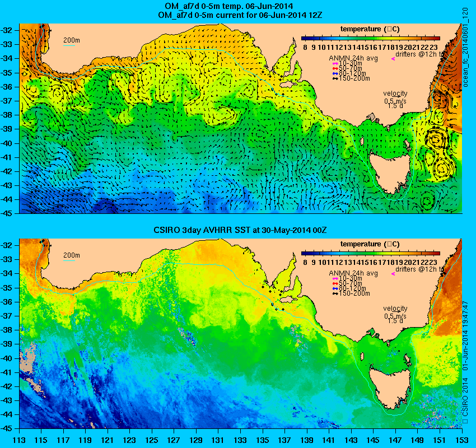
Task: Click 'velocity' label in forecast panel
Action: pos(395,93)
